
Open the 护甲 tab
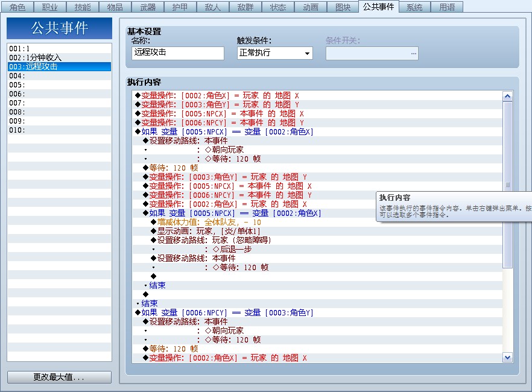point(180,7)
